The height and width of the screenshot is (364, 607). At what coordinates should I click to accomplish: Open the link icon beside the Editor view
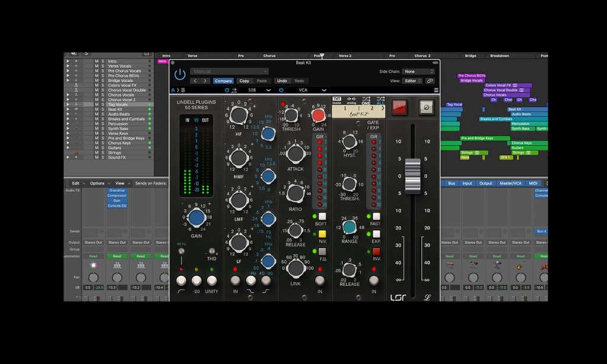430,81
